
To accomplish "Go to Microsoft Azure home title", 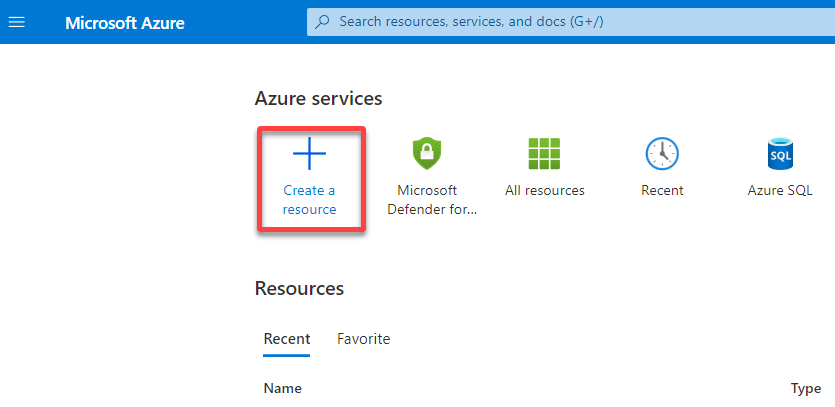I will [x=125, y=23].
